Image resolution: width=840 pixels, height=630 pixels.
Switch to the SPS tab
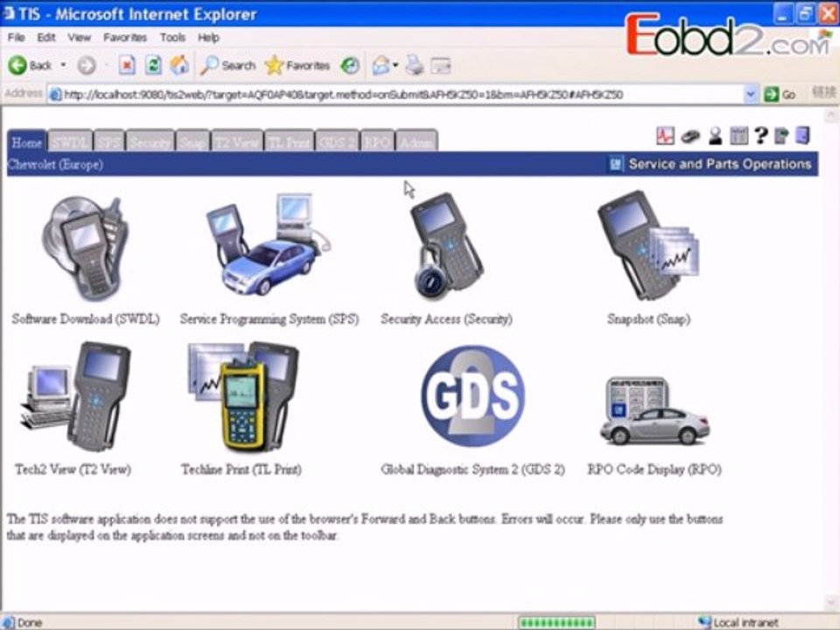coord(108,142)
